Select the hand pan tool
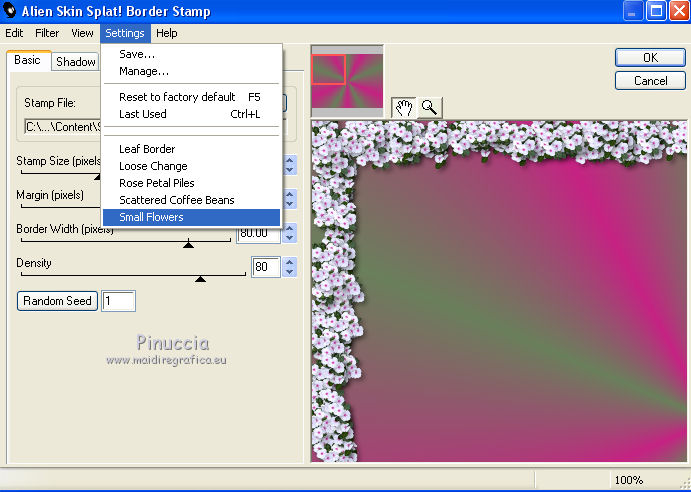691x492 pixels. tap(403, 108)
